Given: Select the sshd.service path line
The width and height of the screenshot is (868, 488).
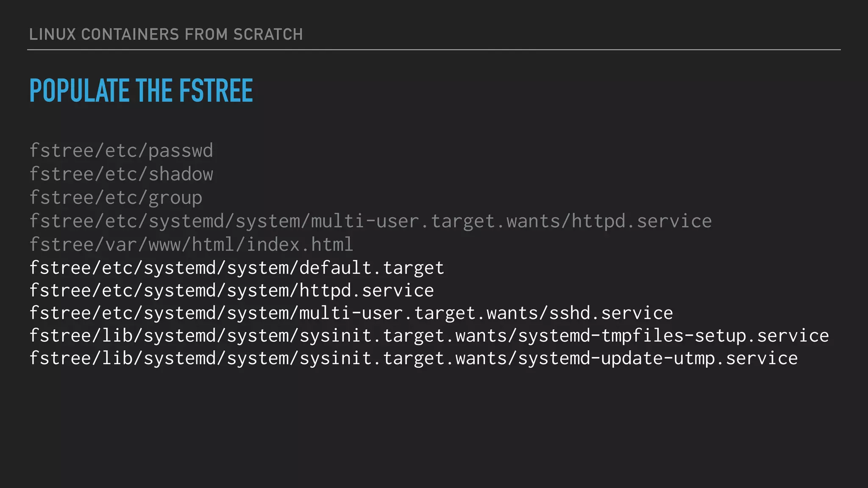Looking at the screenshot, I should (351, 313).
